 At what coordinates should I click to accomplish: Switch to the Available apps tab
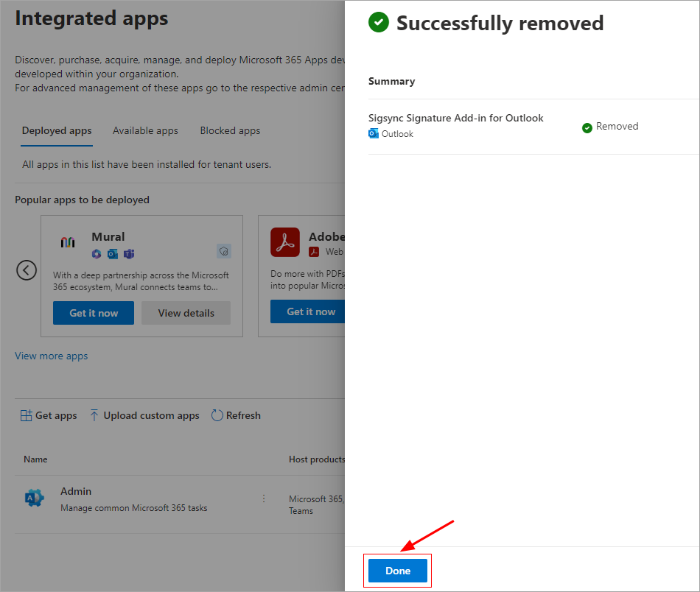[x=145, y=131]
